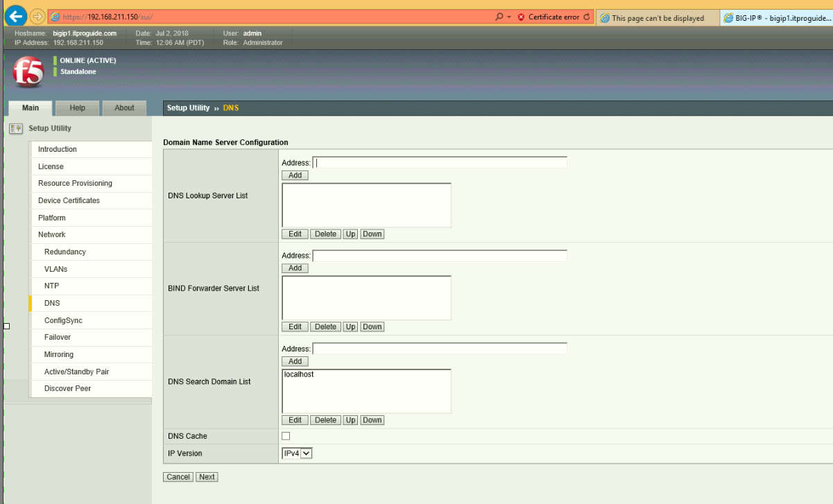
Task: Open the address bar search magnifier
Action: [x=499, y=17]
